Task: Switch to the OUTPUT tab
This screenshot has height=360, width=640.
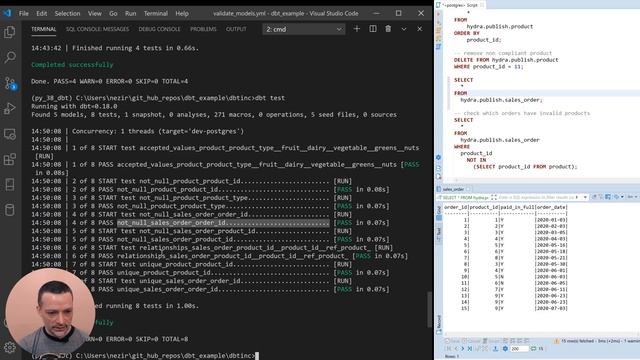Action: click(x=236, y=29)
